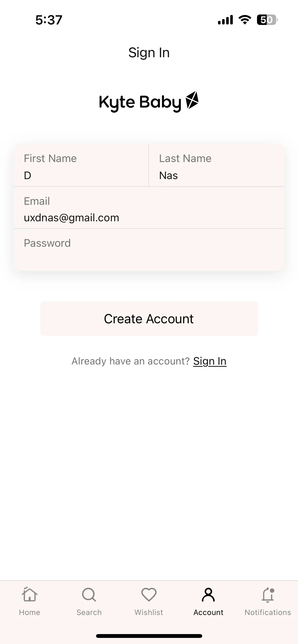Tap the battery indicator in status bar
Image resolution: width=298 pixels, height=644 pixels.
(267, 20)
